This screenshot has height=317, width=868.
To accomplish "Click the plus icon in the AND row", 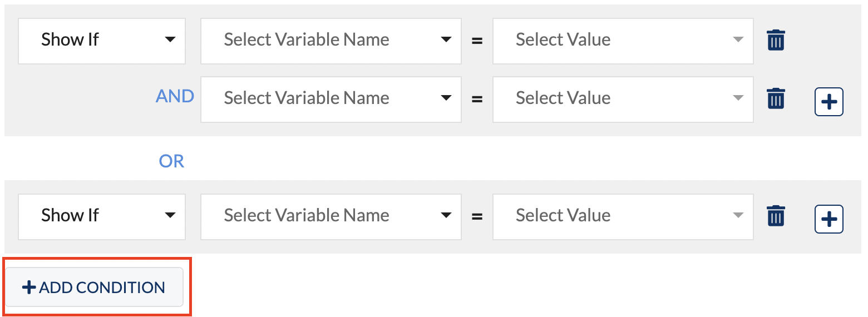I will coord(829,102).
